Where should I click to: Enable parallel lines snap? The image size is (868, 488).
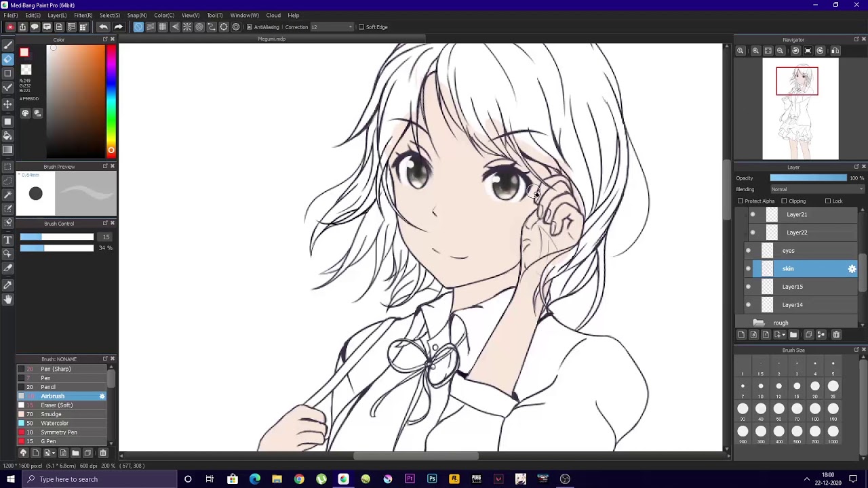tap(151, 27)
